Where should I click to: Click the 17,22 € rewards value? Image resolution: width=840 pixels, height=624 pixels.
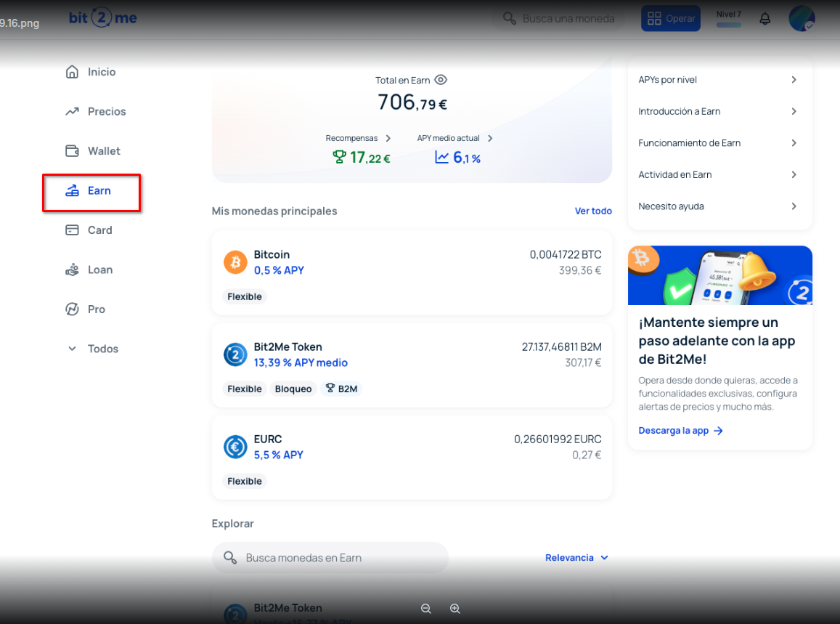pos(370,158)
